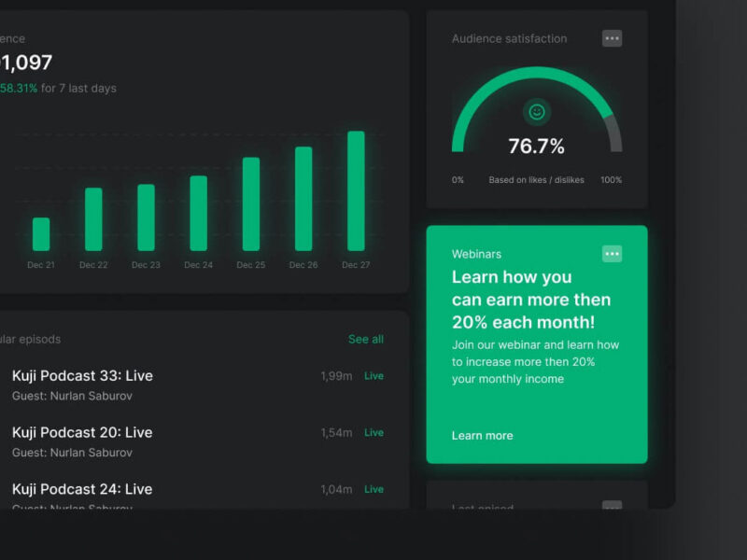Click the Webinars earn more headline
The height and width of the screenshot is (560, 747).
coord(530,300)
